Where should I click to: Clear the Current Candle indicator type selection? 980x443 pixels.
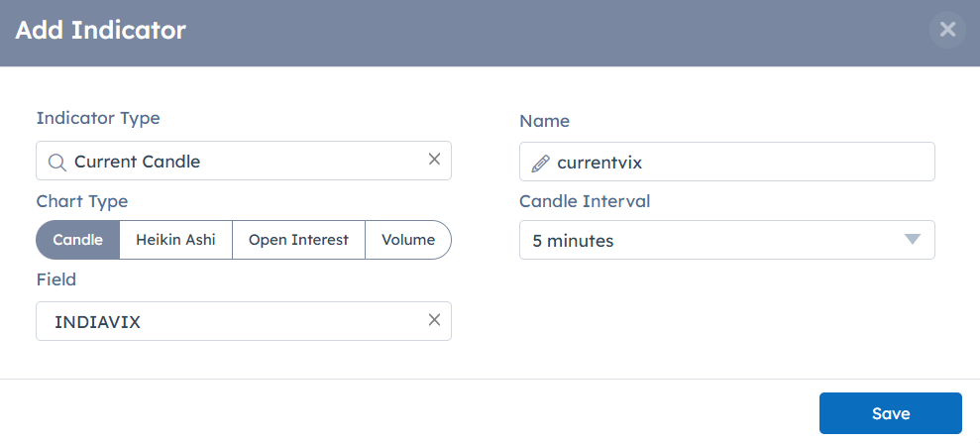(434, 160)
